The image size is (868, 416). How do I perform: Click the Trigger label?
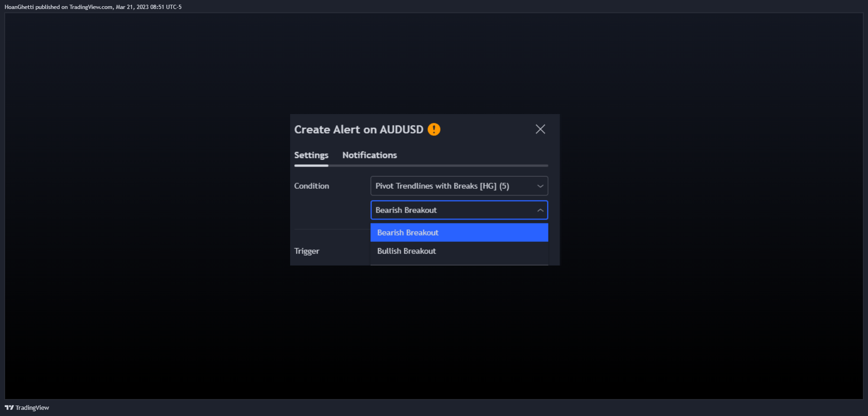pyautogui.click(x=307, y=251)
